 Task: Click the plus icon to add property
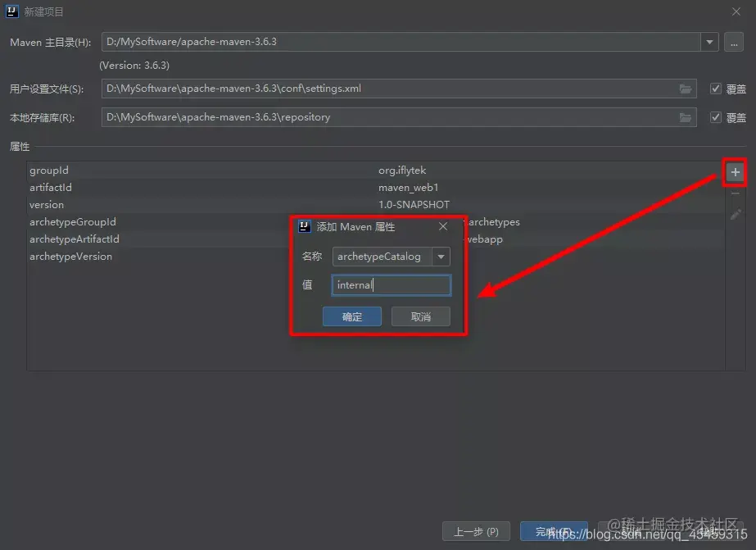[x=735, y=172]
